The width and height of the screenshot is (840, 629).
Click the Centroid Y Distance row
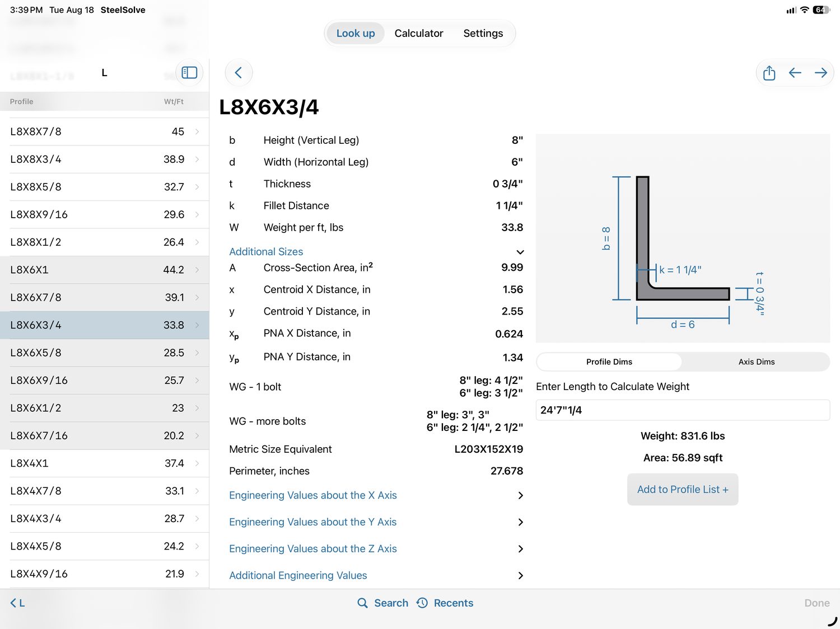pos(376,311)
